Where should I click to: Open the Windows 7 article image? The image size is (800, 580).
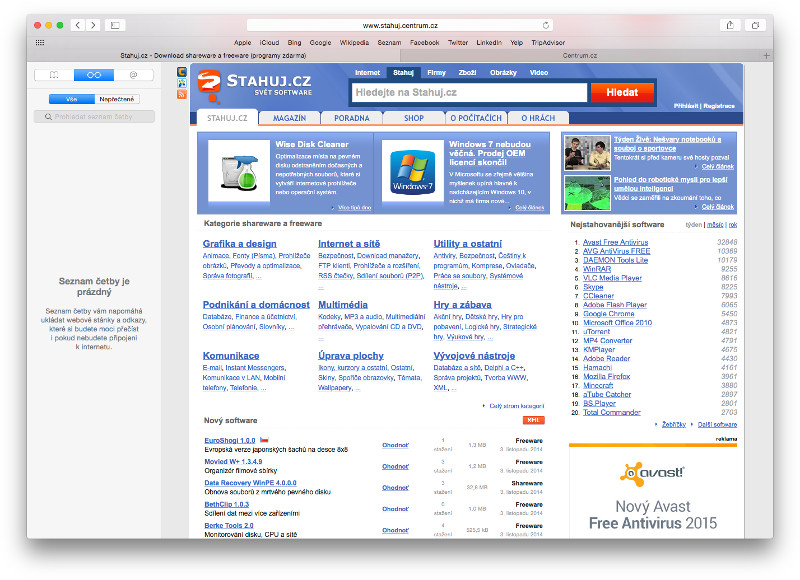tap(413, 171)
